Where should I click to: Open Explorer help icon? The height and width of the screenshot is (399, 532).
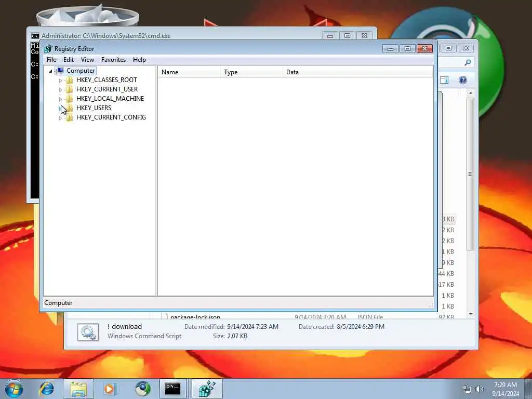tap(463, 80)
